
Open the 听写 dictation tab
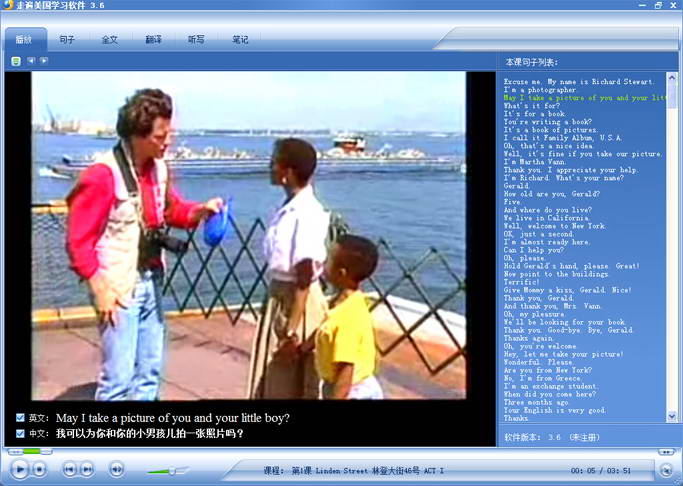click(x=196, y=40)
